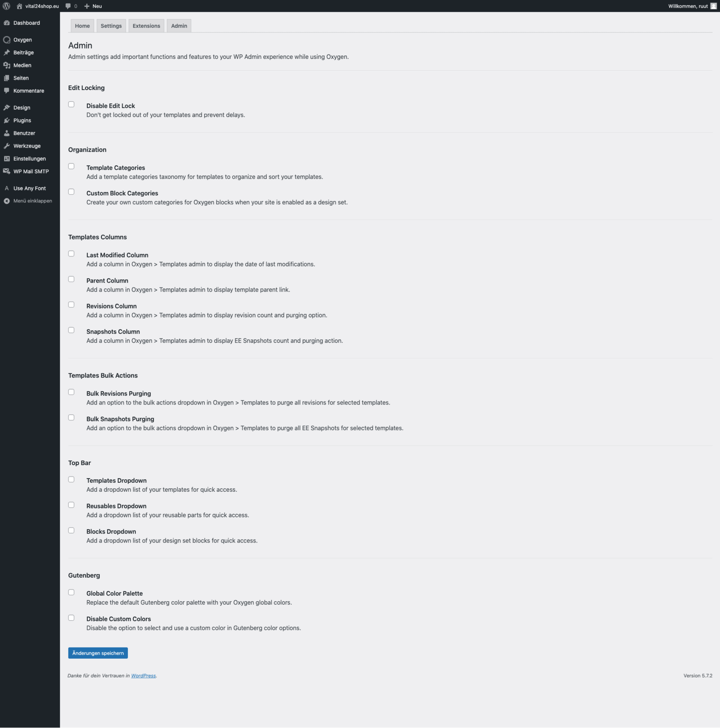Screen dimensions: 720x728
Task: Click the Plugins plug icon
Action: coord(7,121)
